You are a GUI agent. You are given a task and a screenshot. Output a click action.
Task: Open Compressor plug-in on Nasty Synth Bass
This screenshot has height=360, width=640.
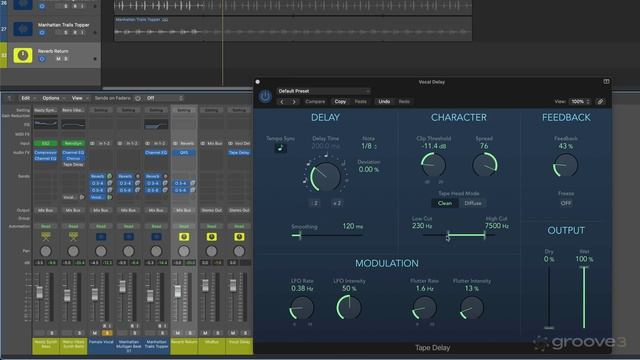46,153
